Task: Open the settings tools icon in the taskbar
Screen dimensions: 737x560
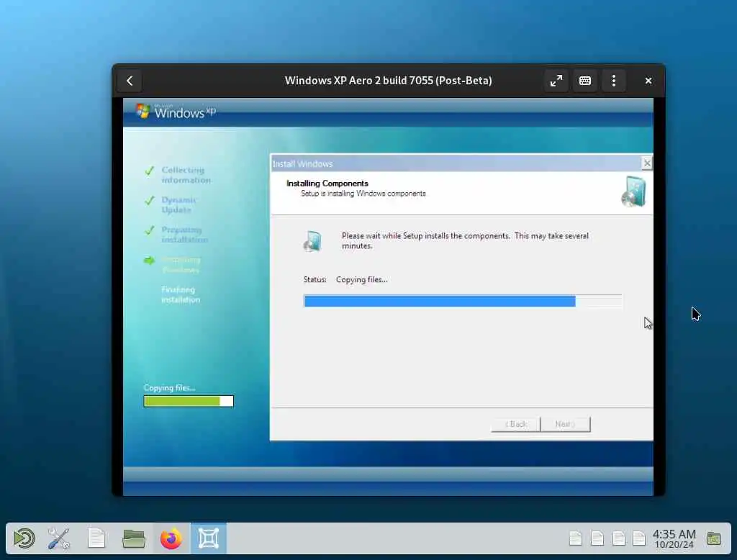Action: click(59, 538)
